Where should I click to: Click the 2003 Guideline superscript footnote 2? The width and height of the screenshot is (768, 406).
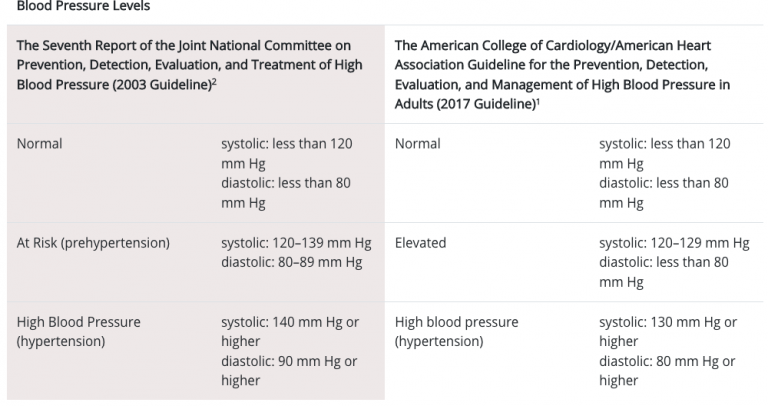point(214,81)
